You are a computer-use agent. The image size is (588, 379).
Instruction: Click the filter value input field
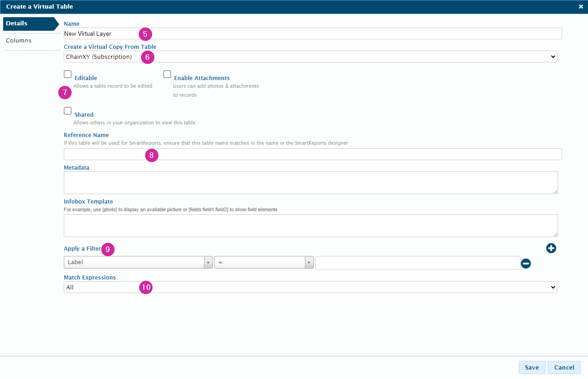pos(417,263)
